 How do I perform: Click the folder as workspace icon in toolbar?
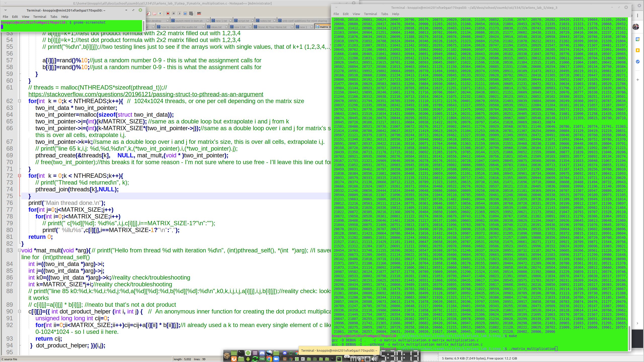coord(154,14)
